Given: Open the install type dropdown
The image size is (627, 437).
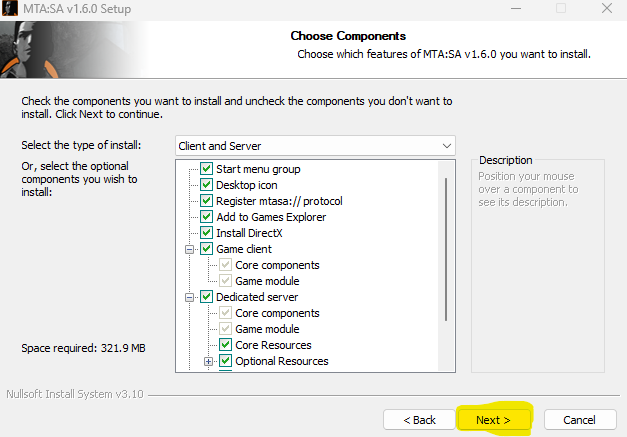Looking at the screenshot, I should point(315,146).
